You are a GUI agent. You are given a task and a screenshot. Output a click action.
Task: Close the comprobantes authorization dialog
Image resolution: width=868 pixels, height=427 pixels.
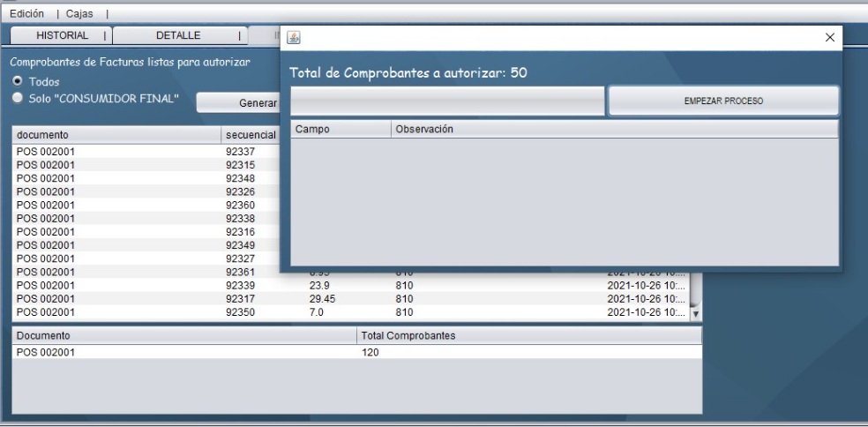pos(829,37)
